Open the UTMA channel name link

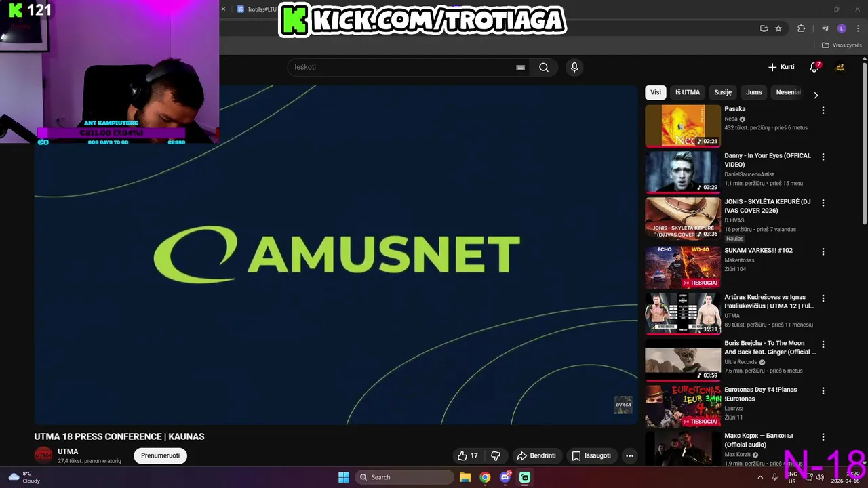68,451
